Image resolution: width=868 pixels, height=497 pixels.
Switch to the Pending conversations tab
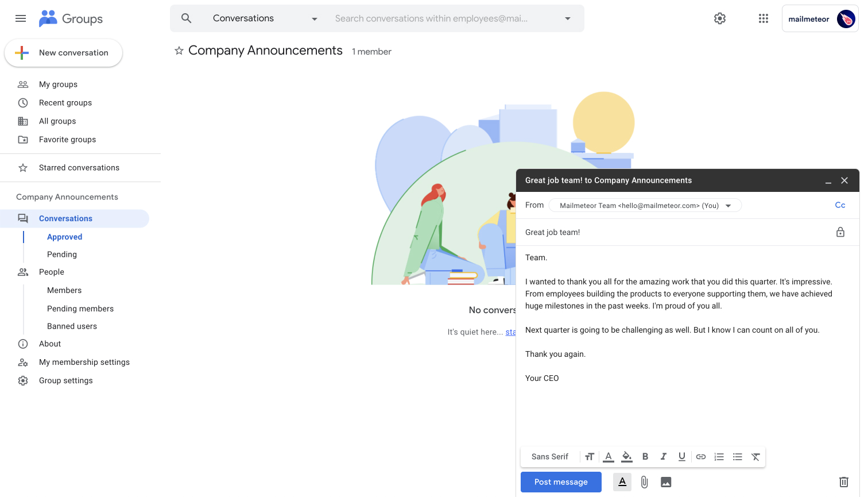(61, 254)
